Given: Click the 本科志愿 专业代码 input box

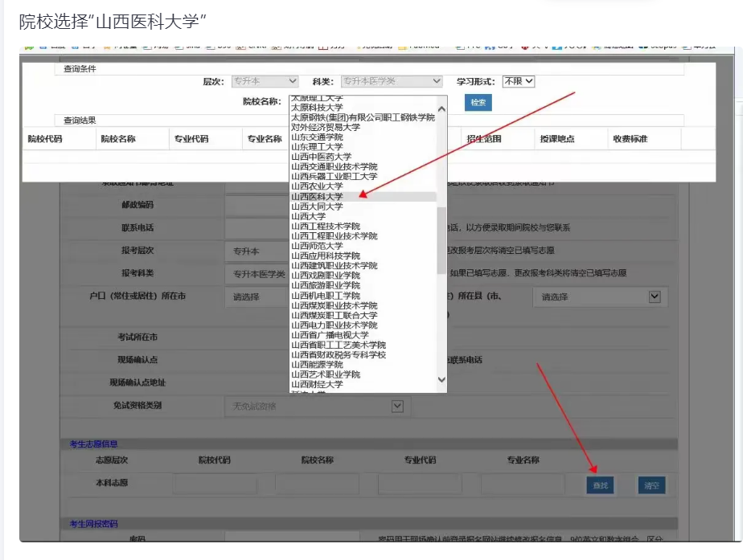Looking at the screenshot, I should 420,484.
